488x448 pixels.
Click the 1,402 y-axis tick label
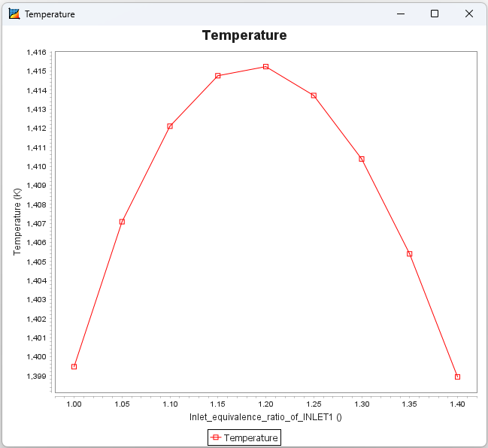click(36, 319)
